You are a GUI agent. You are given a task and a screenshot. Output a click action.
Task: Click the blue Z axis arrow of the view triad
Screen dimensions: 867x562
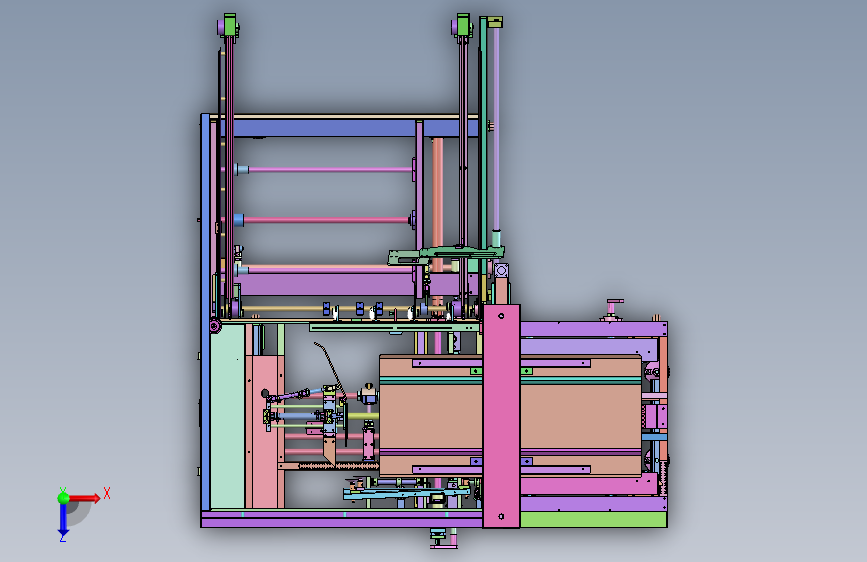(63, 520)
